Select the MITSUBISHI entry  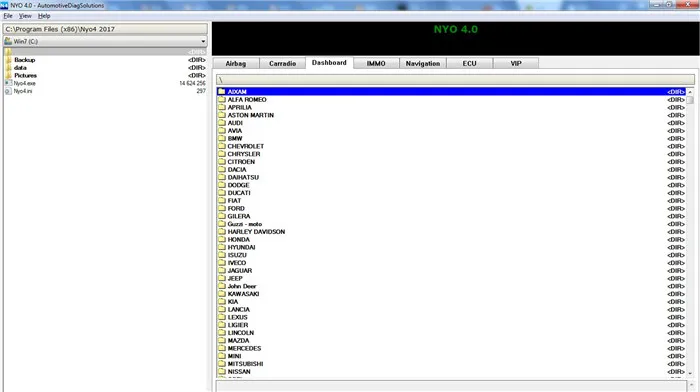pyautogui.click(x=451, y=364)
